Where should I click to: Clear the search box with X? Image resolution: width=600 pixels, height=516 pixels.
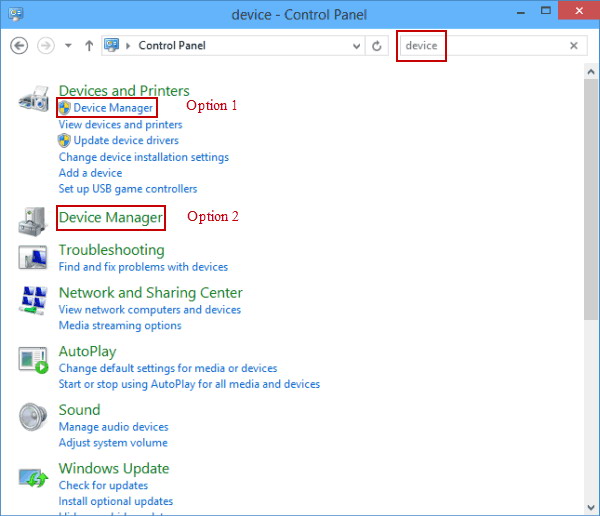[574, 46]
